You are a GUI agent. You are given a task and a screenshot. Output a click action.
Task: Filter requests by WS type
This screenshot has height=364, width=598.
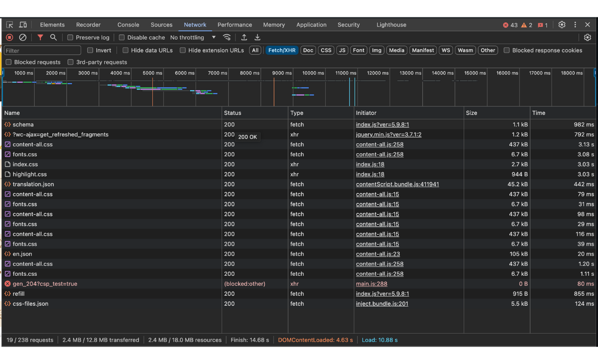[x=446, y=50]
